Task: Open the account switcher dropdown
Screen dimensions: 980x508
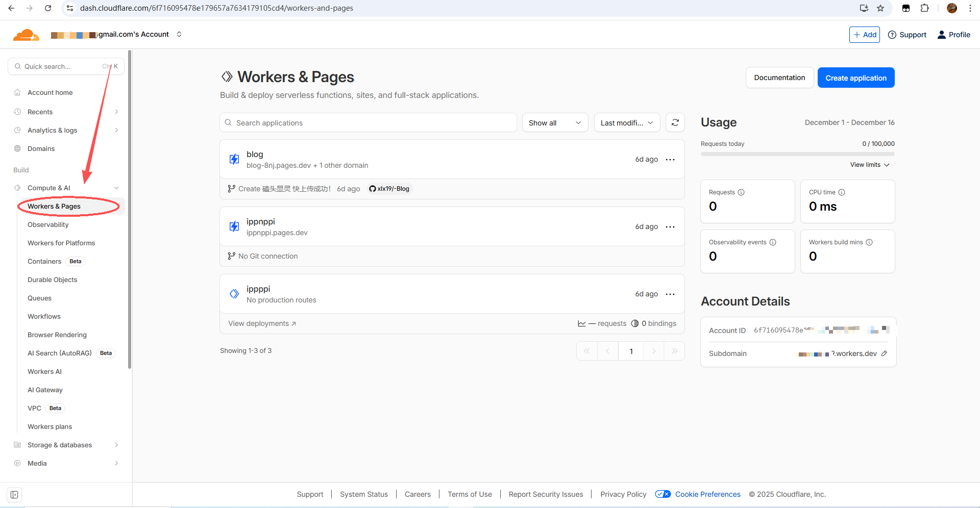Action: [x=179, y=34]
